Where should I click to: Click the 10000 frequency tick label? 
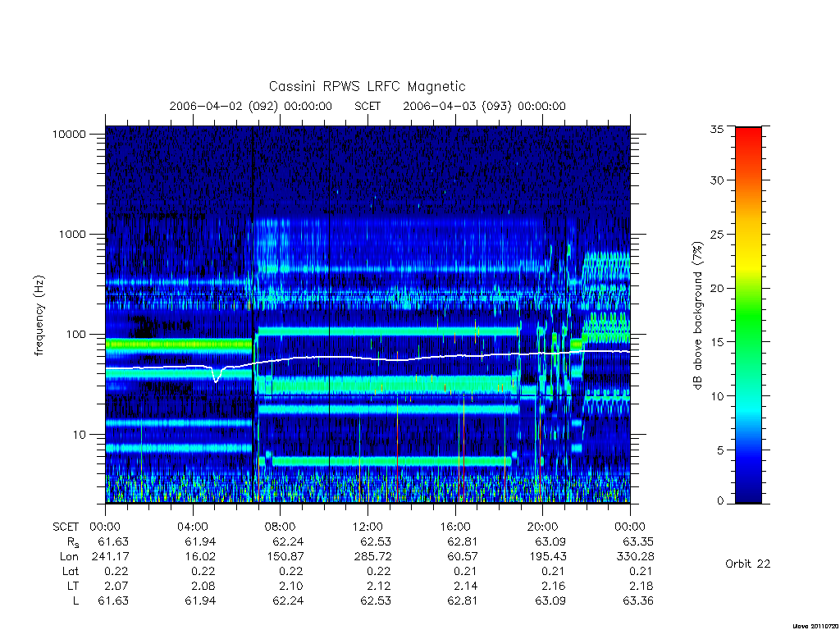[69, 134]
